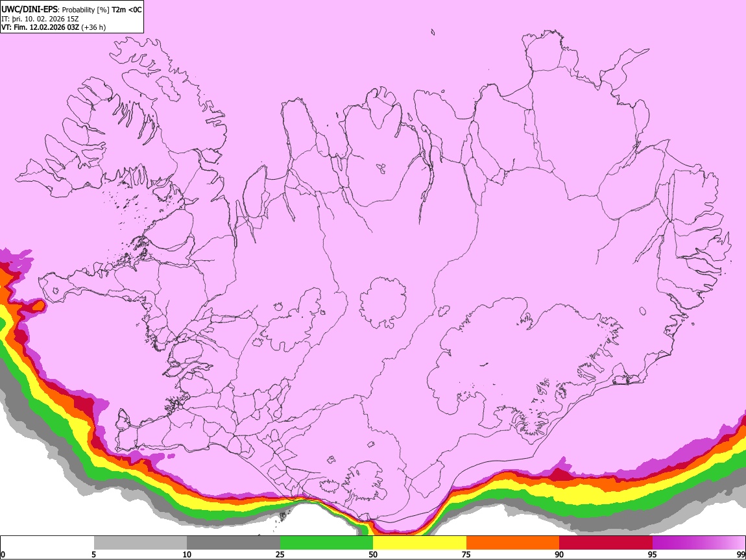This screenshot has height=560, width=746.
Task: Click the legend tick label '50'
Action: point(373,554)
